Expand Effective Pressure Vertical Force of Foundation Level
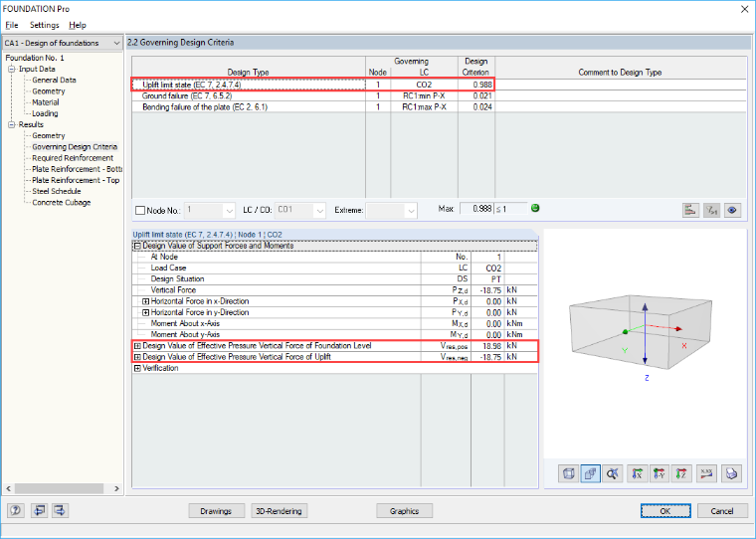This screenshot has width=756, height=539. (x=137, y=346)
